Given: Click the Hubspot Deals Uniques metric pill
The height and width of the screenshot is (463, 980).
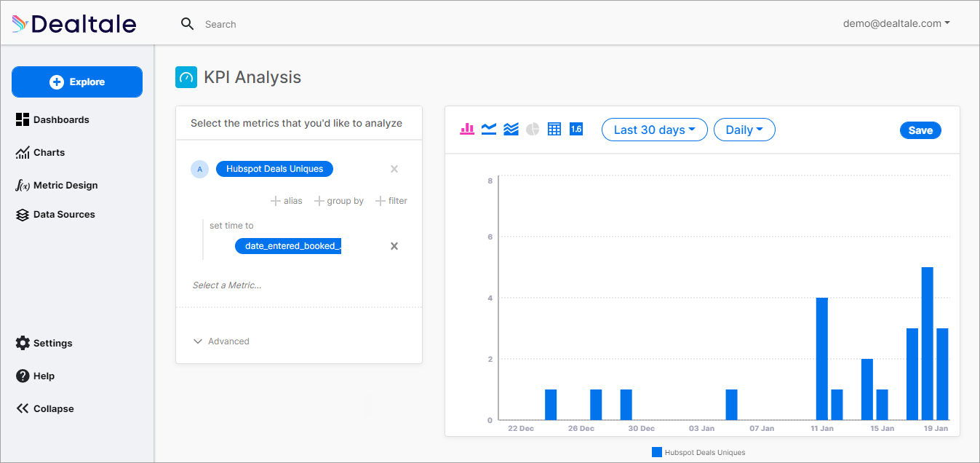Looking at the screenshot, I should tap(274, 169).
